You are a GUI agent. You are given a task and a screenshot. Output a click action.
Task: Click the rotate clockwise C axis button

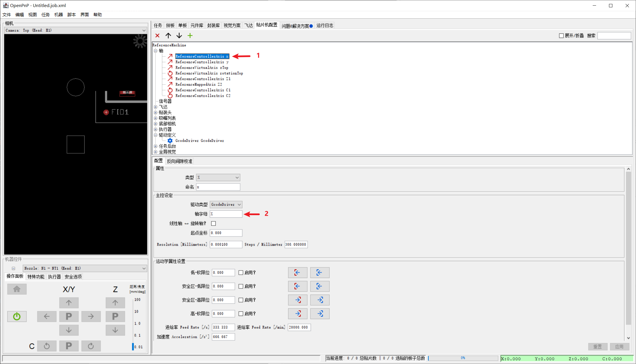91,346
